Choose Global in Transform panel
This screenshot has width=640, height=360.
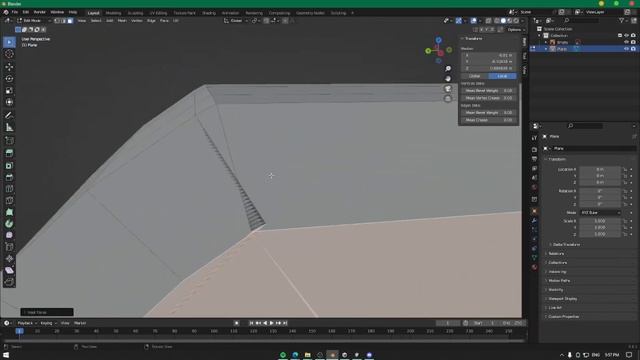[x=475, y=76]
